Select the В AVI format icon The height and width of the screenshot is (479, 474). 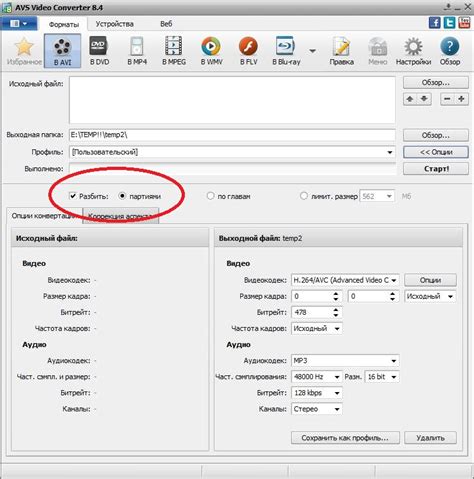[x=62, y=51]
